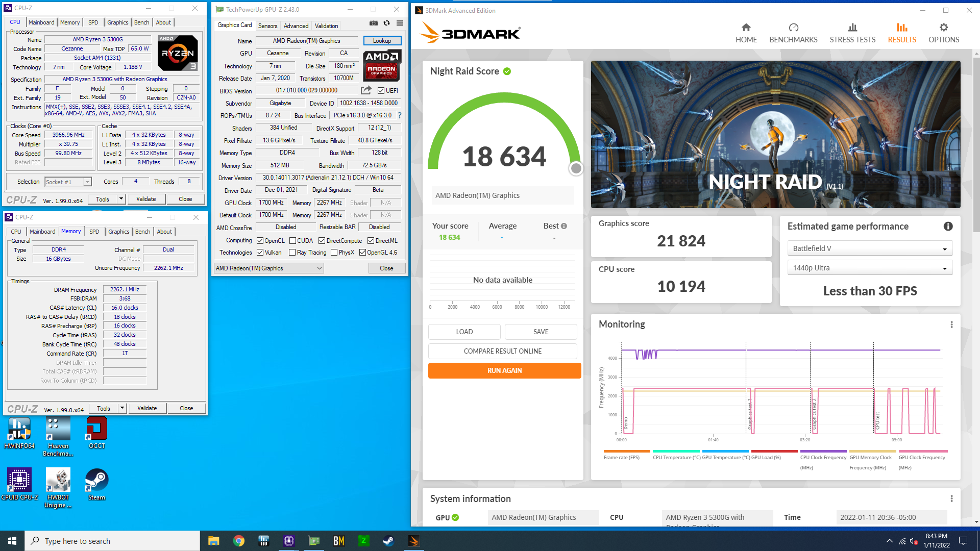Screen dimensions: 980x551
Task: Open the Monitoring panel three-dot menu
Action: pyautogui.click(x=951, y=324)
